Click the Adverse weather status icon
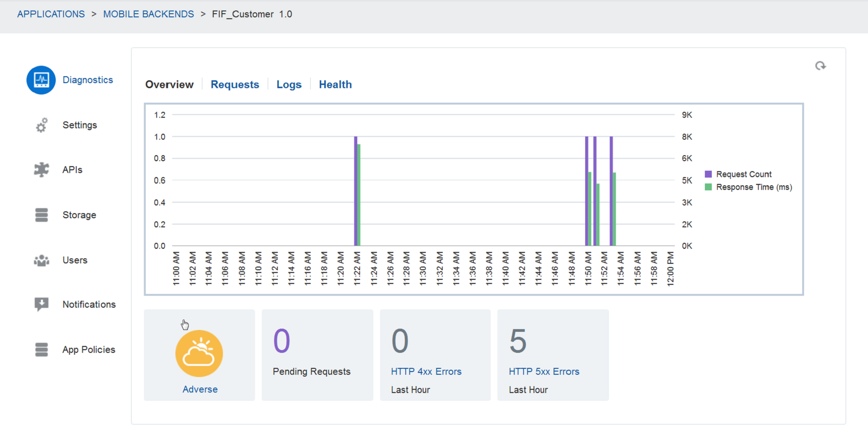This screenshot has width=868, height=435. [x=199, y=353]
